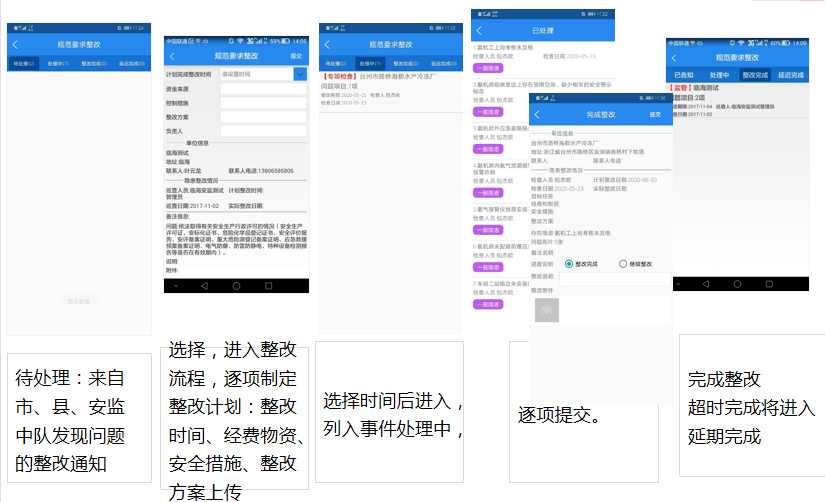This screenshot has height=502, width=825.
Task: Open item 2 氨机房观察窗边 title
Action: 542,87
